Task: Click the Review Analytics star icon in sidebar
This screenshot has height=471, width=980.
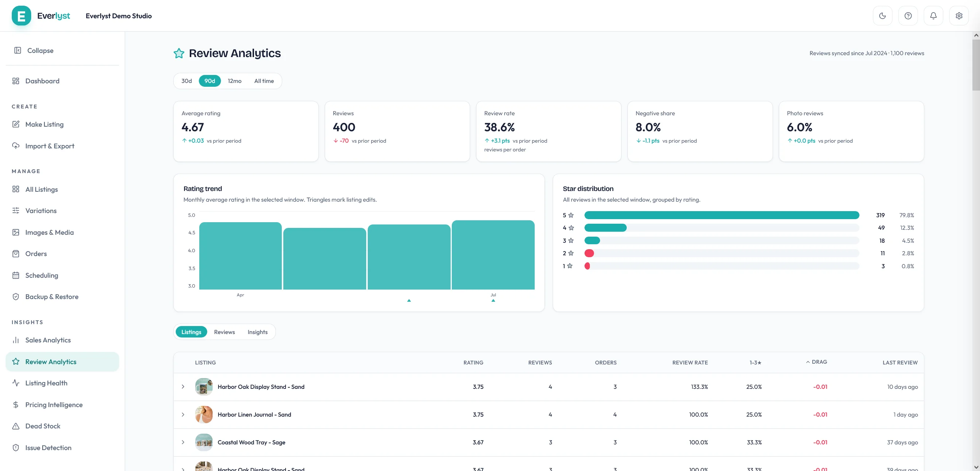Action: (x=16, y=361)
